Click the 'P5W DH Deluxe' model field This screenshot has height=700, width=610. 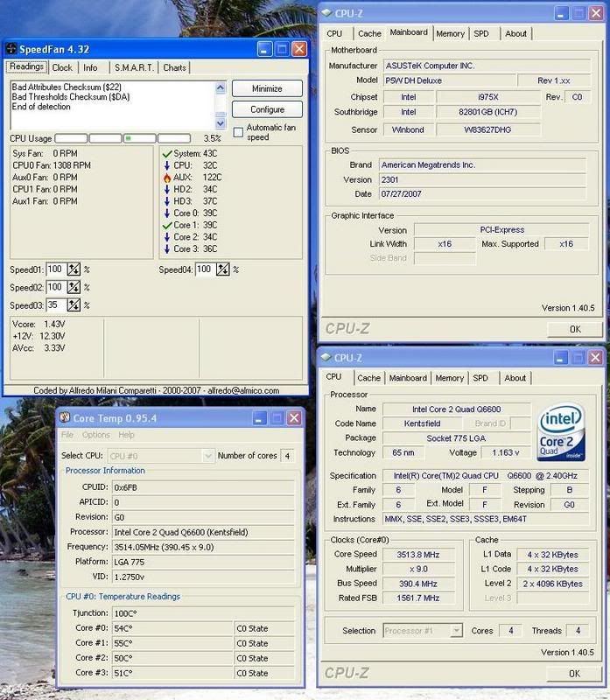[x=448, y=80]
